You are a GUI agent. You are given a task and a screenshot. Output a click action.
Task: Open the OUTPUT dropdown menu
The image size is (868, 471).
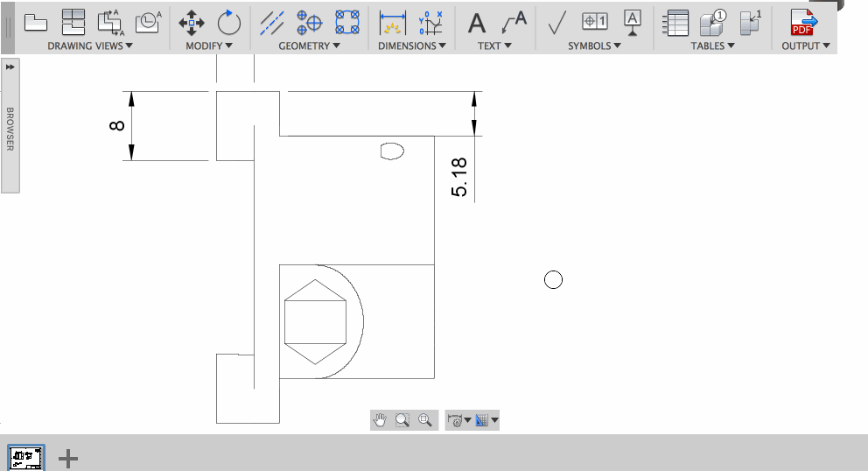point(806,46)
